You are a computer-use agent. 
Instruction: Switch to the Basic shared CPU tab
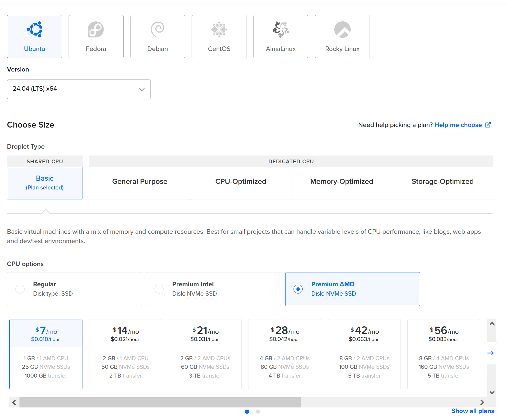point(45,183)
